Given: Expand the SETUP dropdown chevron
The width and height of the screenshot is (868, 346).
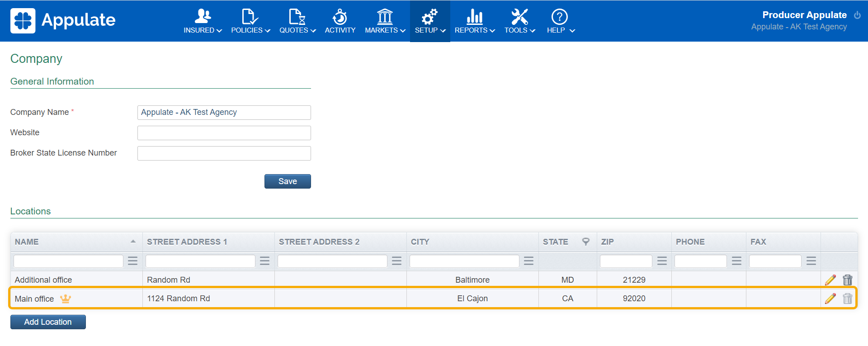Looking at the screenshot, I should point(443,31).
